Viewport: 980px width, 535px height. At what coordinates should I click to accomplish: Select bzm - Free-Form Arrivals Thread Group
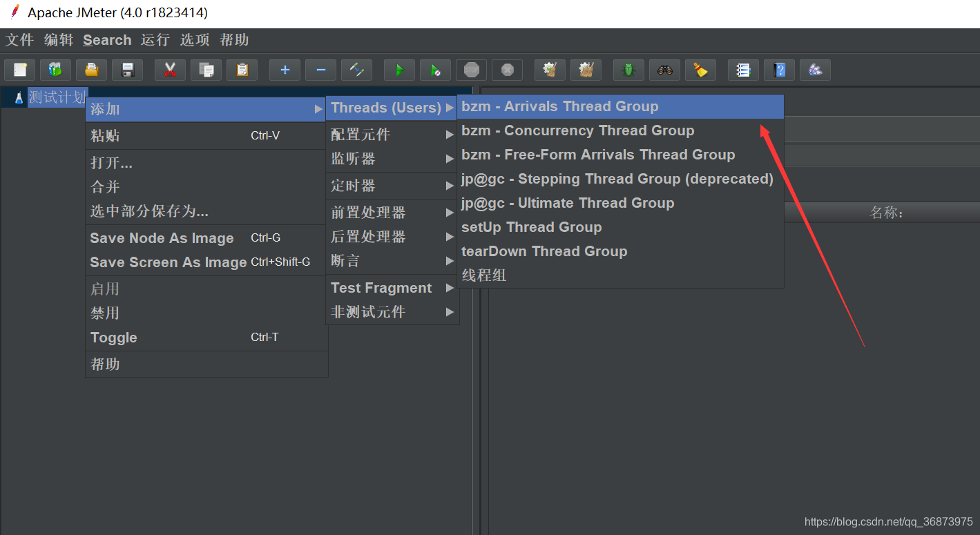(x=620, y=155)
